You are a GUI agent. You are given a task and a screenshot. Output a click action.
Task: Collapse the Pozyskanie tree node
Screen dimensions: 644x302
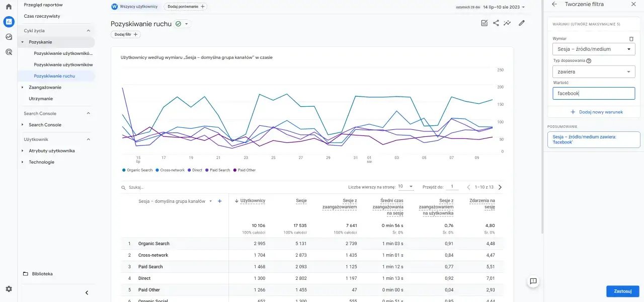pyautogui.click(x=23, y=42)
